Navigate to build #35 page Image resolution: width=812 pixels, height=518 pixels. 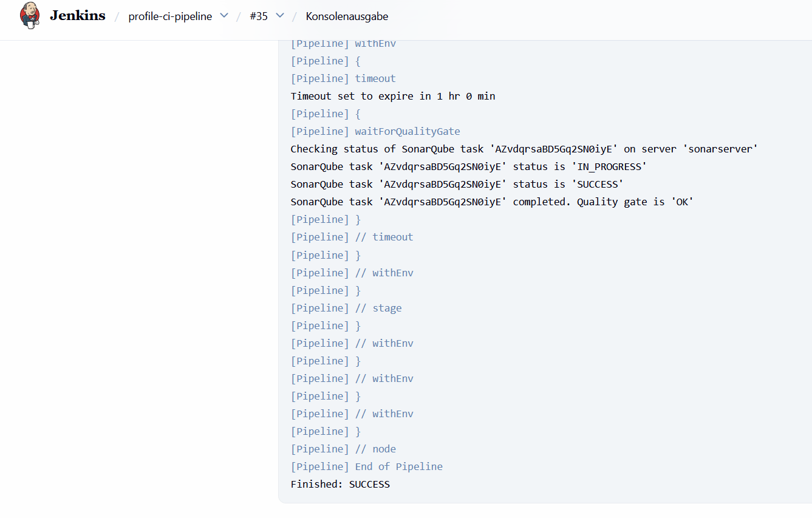click(258, 16)
